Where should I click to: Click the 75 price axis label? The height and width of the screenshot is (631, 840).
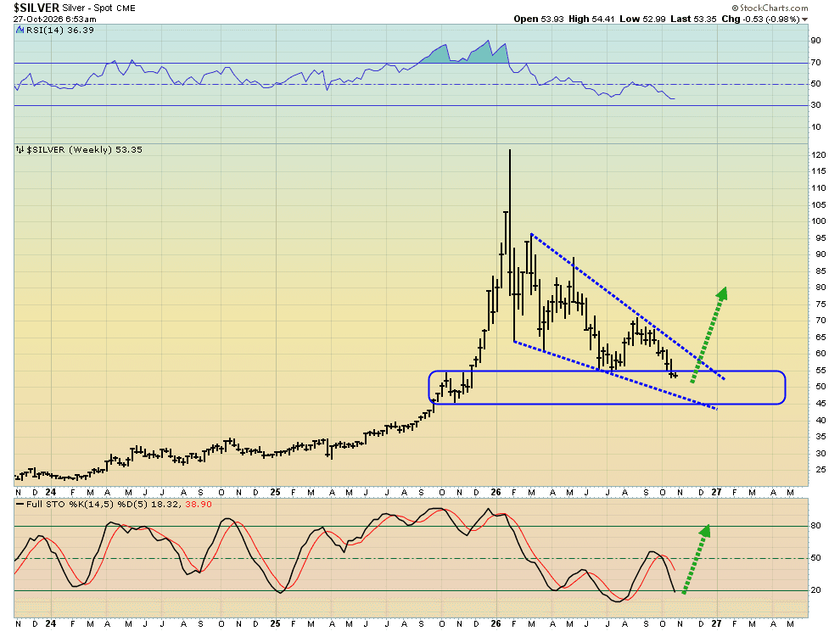coord(820,304)
